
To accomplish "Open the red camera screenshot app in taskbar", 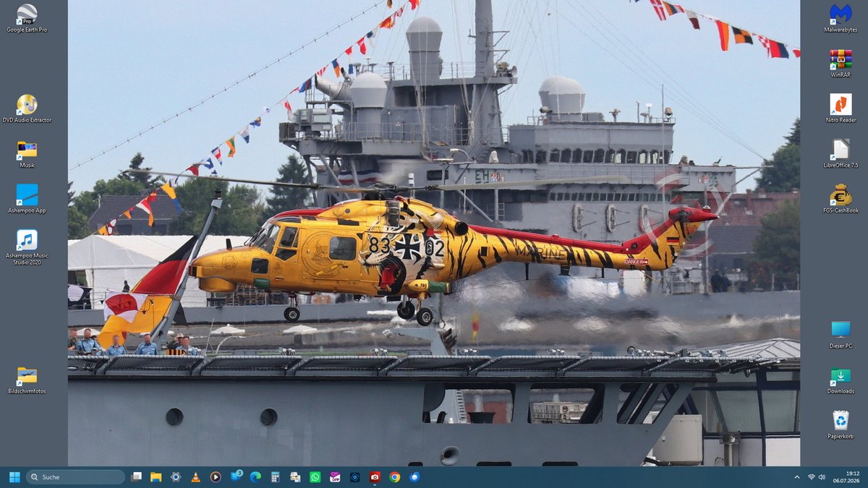I will (x=375, y=477).
